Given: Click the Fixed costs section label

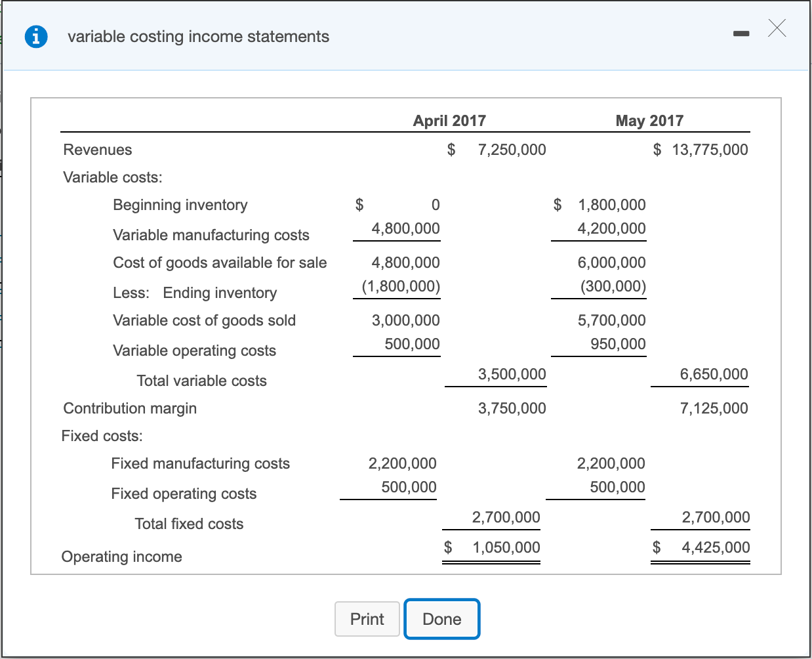Looking at the screenshot, I should 102,436.
